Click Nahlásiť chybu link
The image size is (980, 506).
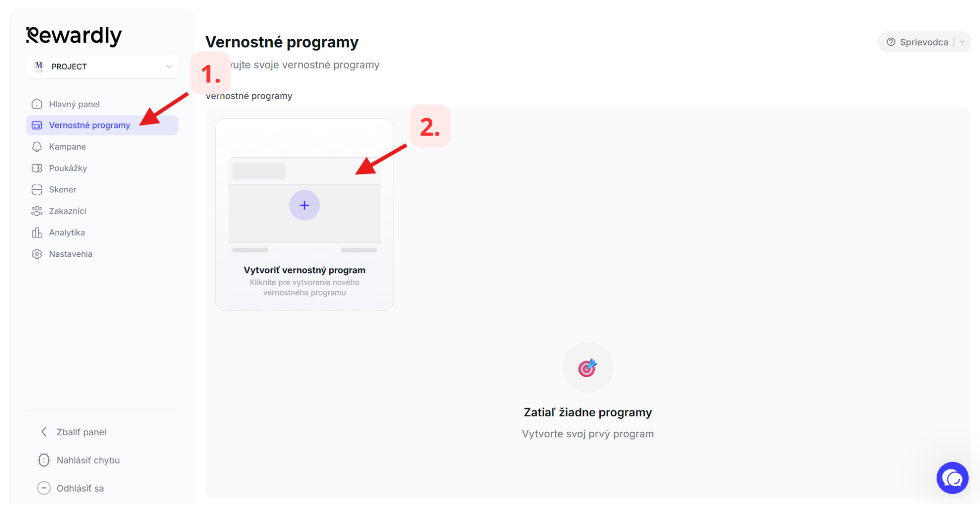tap(78, 460)
